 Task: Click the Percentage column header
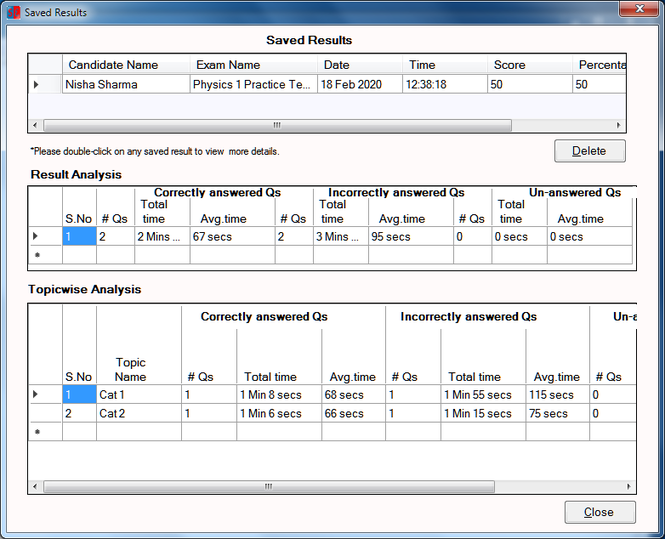point(599,65)
